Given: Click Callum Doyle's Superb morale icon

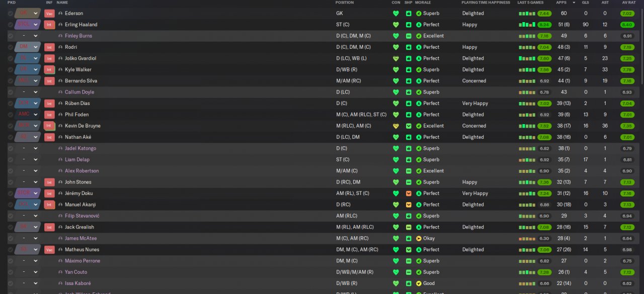Looking at the screenshot, I should [x=419, y=92].
